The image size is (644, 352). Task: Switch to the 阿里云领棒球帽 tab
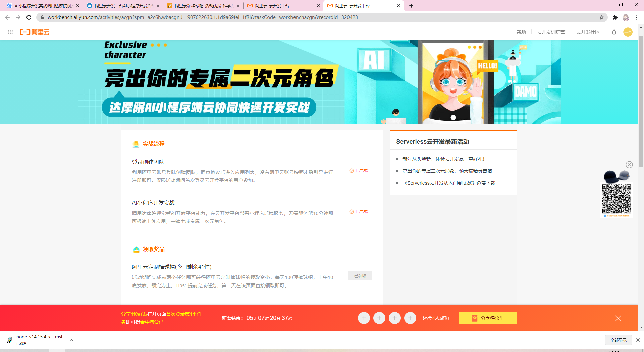[x=203, y=6]
